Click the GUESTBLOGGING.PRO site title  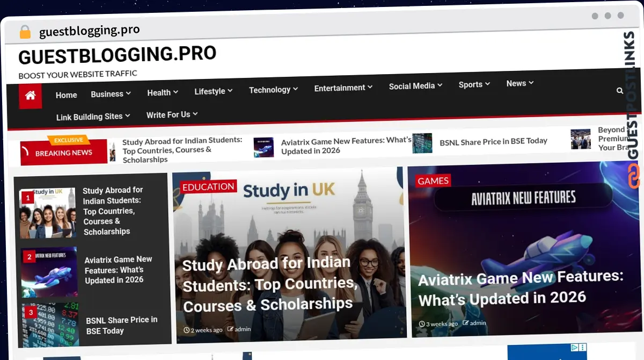tap(118, 55)
